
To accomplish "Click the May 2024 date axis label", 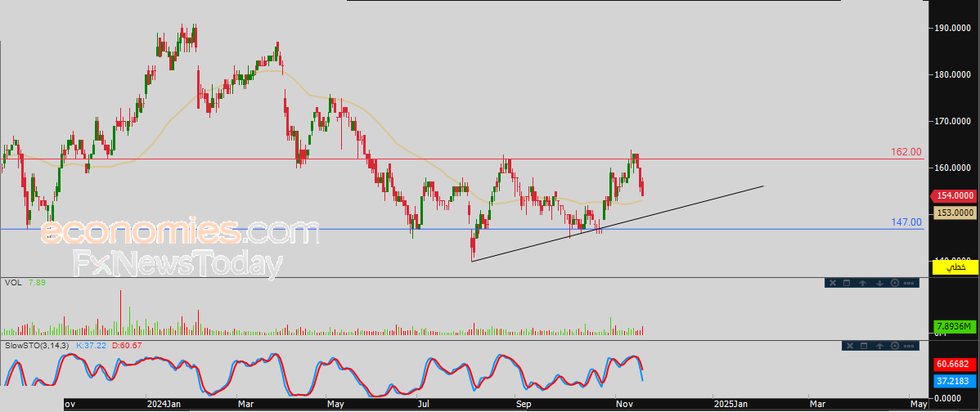I will pyautogui.click(x=337, y=405).
